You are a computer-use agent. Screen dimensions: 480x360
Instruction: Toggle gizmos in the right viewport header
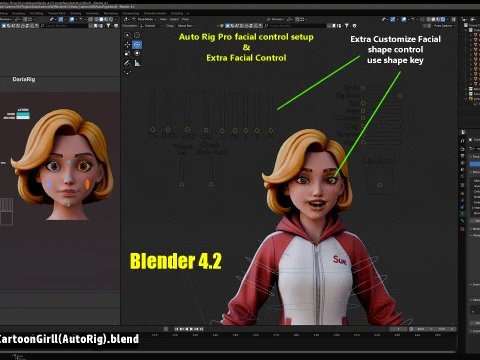(x=393, y=20)
